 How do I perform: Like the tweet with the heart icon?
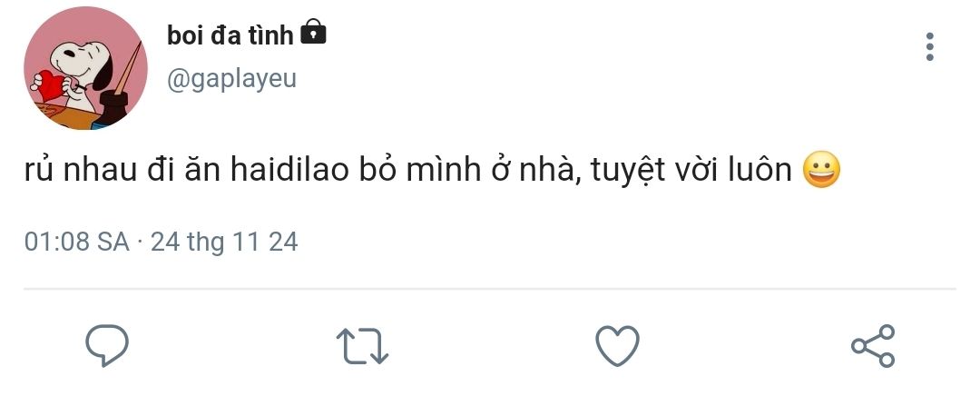click(617, 346)
